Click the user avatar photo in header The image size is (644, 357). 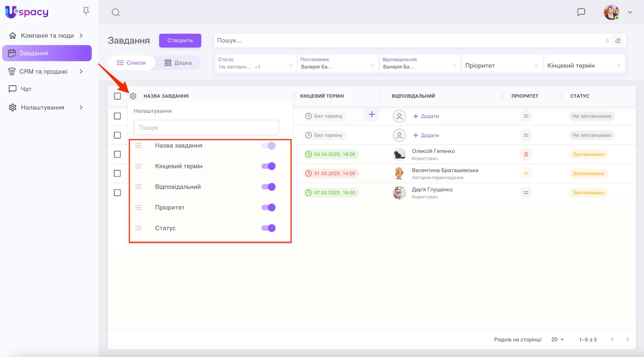pyautogui.click(x=611, y=12)
